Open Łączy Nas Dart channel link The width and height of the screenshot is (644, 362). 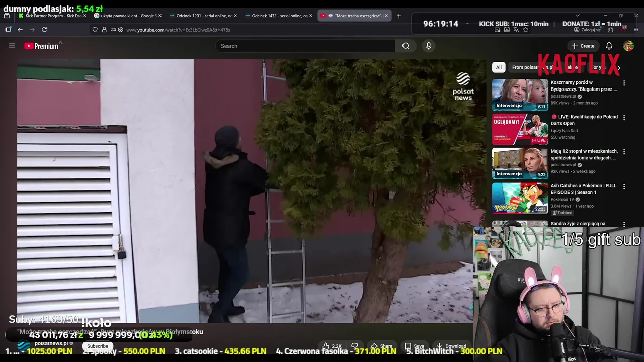[564, 131]
